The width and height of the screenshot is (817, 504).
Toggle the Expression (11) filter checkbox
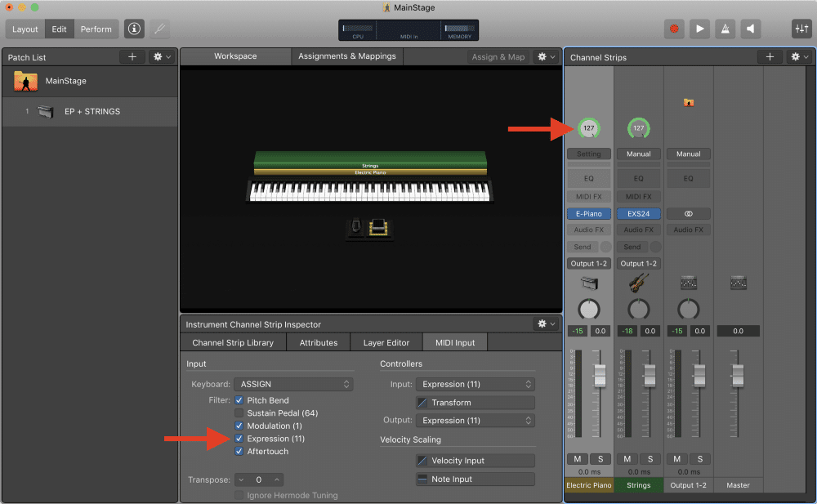click(x=239, y=439)
